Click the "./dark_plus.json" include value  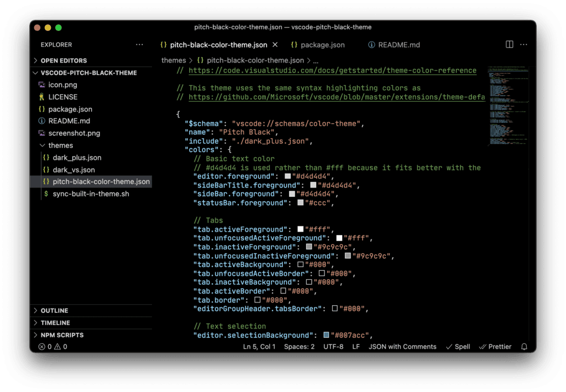tap(270, 141)
